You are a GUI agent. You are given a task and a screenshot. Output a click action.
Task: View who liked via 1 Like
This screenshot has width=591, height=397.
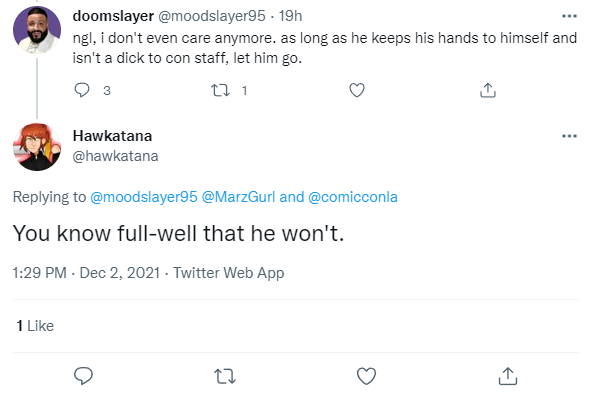tap(35, 326)
